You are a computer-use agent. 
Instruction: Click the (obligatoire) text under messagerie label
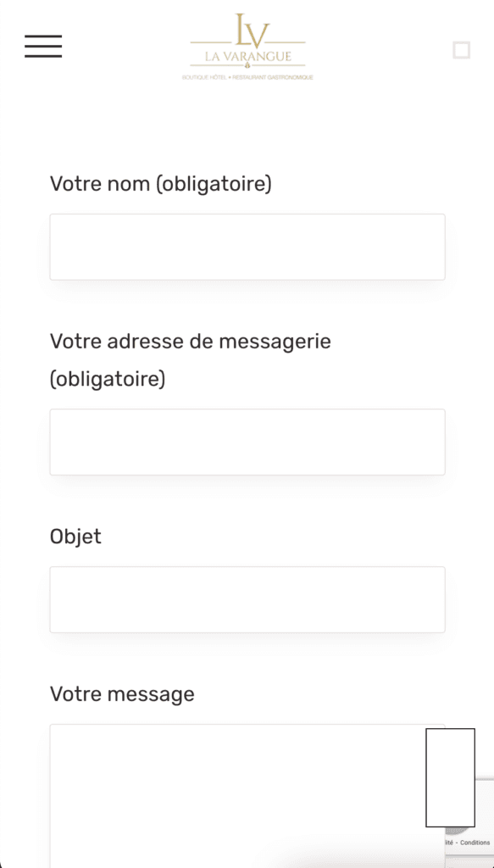click(108, 380)
